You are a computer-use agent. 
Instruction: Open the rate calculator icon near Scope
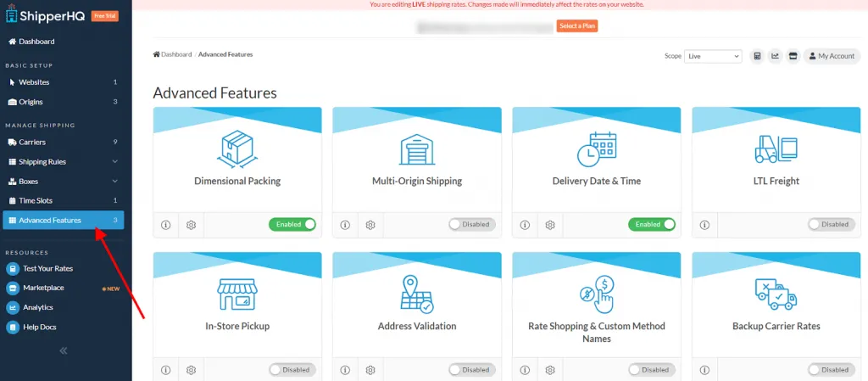tap(757, 56)
